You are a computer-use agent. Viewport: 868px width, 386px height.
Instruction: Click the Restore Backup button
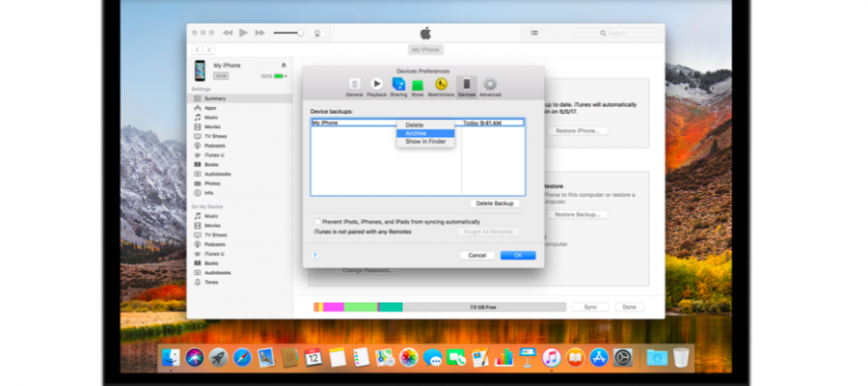[578, 214]
